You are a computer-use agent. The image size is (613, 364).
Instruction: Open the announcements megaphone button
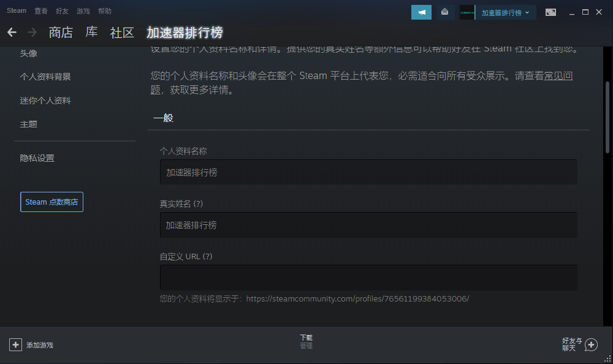(421, 12)
